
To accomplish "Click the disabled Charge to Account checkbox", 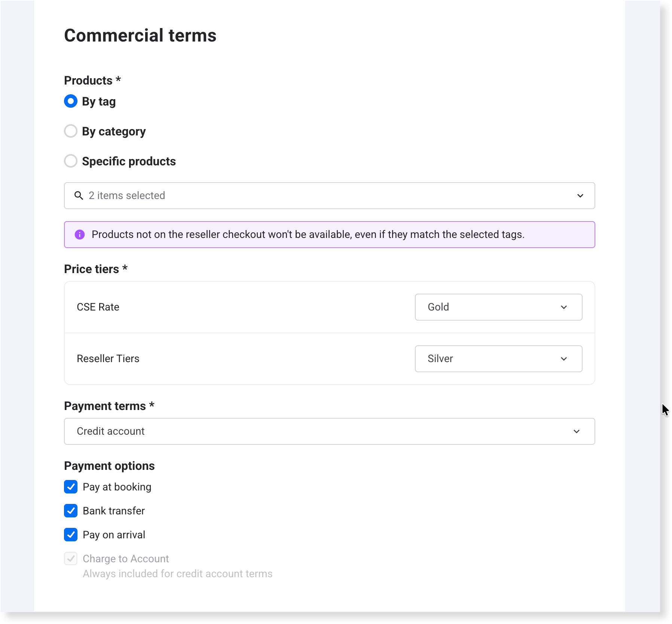I will (x=71, y=559).
